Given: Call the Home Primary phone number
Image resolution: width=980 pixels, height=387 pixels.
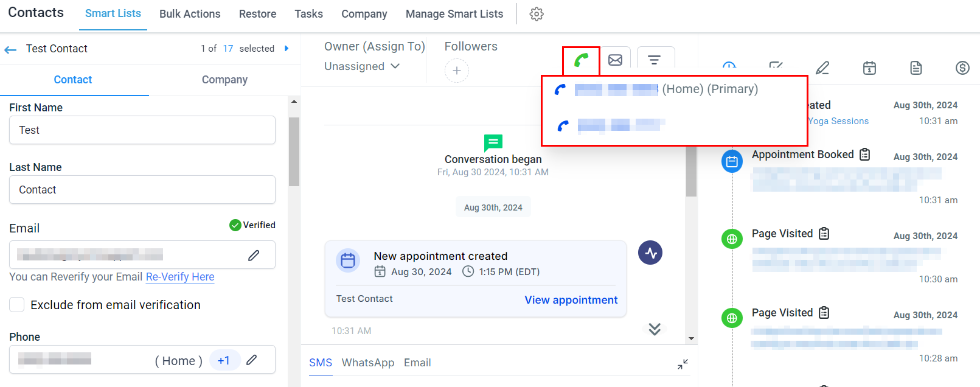Looking at the screenshot, I should coord(656,89).
